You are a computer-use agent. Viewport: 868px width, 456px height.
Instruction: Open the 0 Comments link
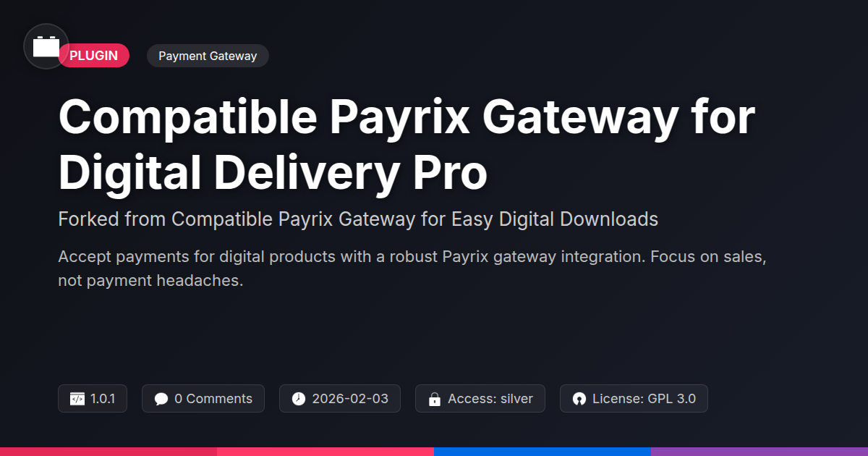(x=203, y=399)
